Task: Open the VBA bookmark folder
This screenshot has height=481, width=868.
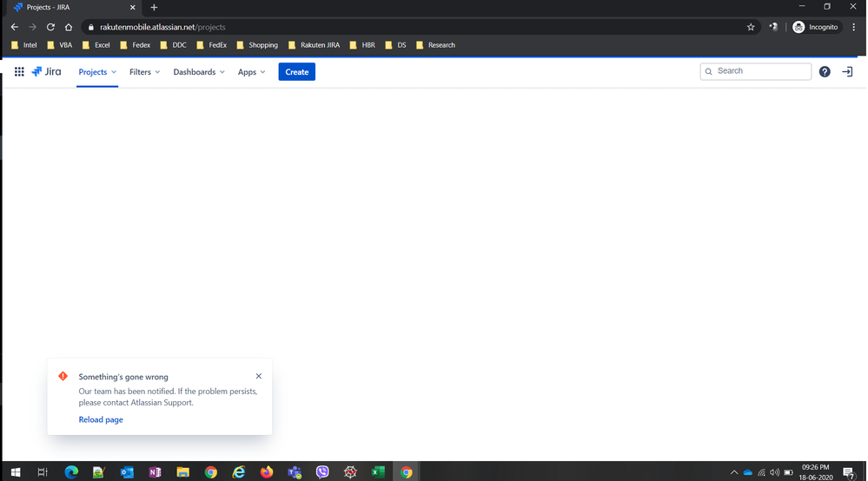Action: click(x=60, y=45)
